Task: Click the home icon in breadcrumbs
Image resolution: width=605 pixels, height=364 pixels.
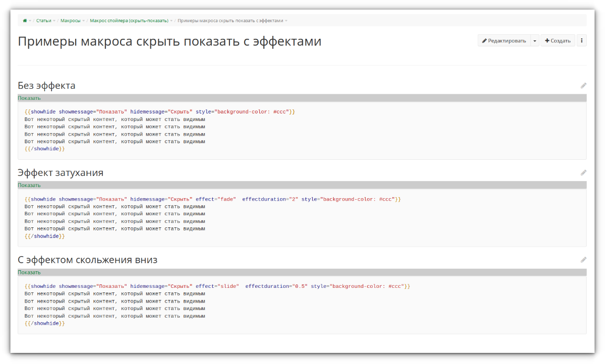Action: pos(25,21)
